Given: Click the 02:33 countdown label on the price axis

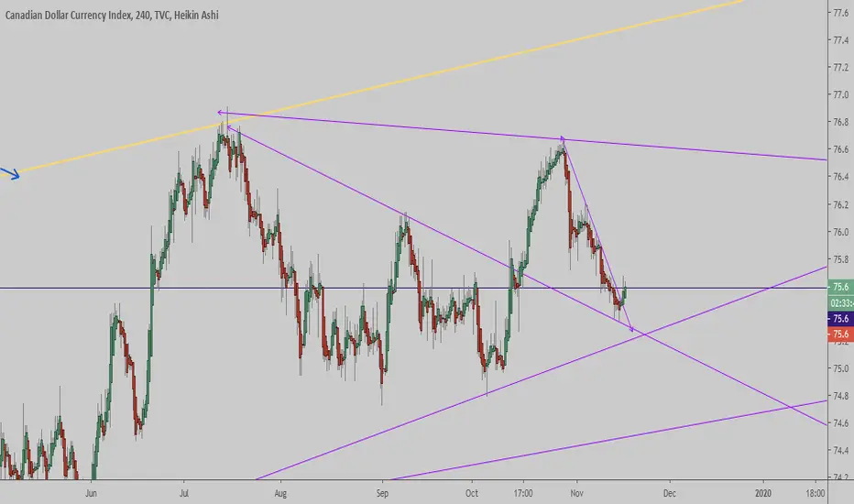Looking at the screenshot, I should tap(840, 303).
